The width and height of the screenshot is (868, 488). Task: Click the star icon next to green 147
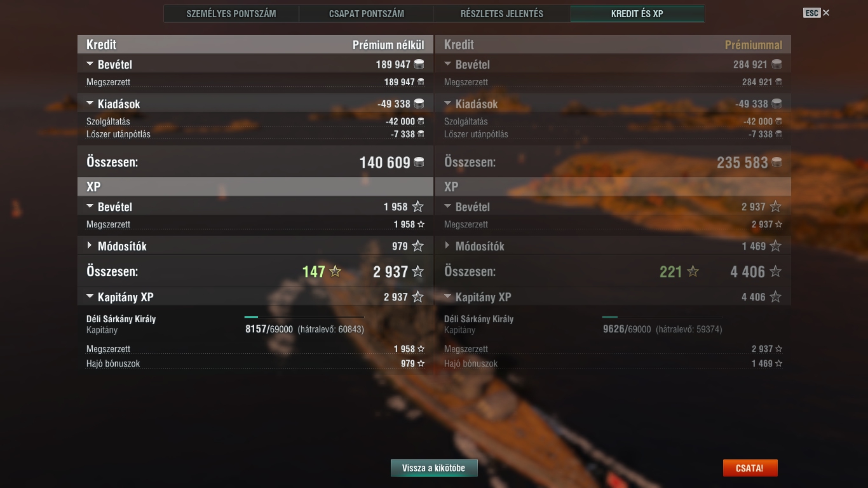coord(336,272)
